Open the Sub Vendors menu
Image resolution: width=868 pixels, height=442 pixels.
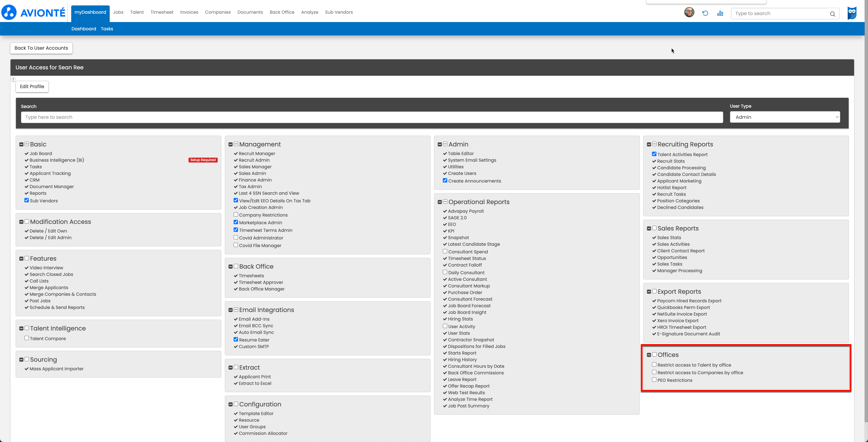click(339, 13)
